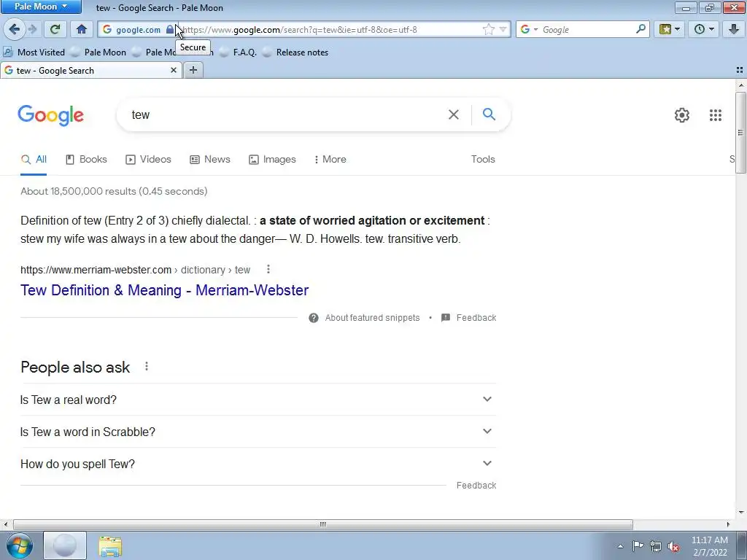The height and width of the screenshot is (560, 747).
Task: Reload the page with the refresh icon
Action: coord(55,29)
